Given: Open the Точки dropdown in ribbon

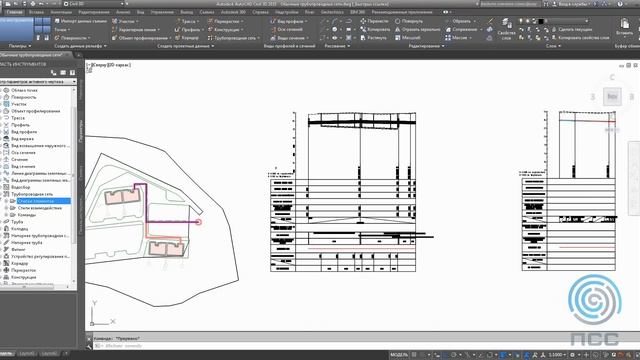Looking at the screenshot, I should click(x=62, y=29).
